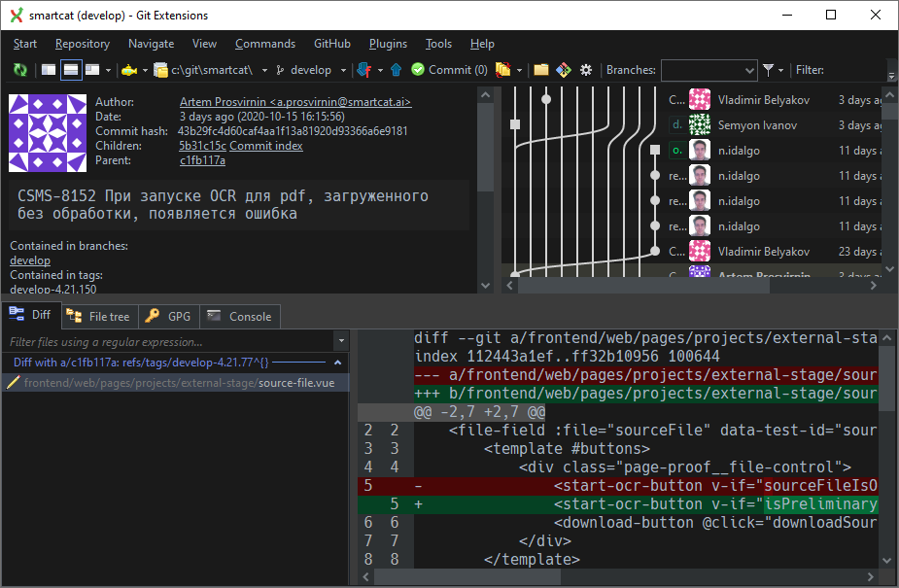Open the working directory folder icon

540,70
